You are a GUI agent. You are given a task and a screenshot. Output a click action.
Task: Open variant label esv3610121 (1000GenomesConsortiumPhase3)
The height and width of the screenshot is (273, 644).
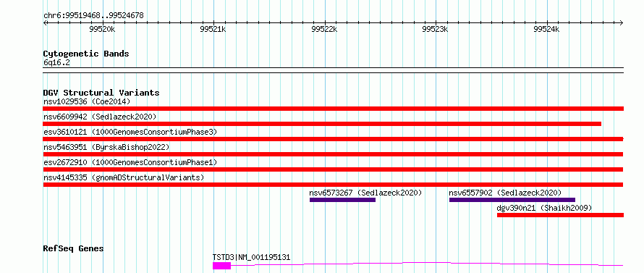coord(130,132)
